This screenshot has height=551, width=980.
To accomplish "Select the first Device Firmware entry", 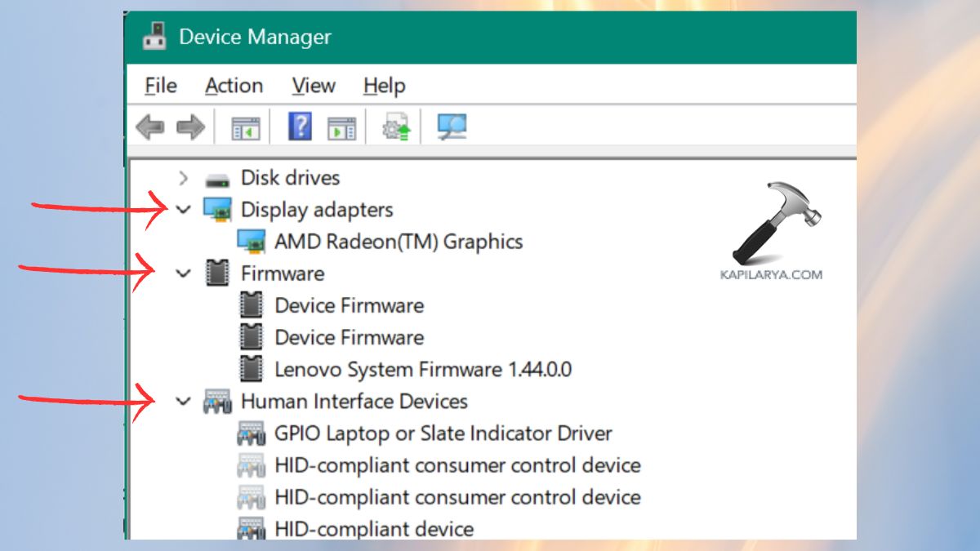I will click(349, 305).
